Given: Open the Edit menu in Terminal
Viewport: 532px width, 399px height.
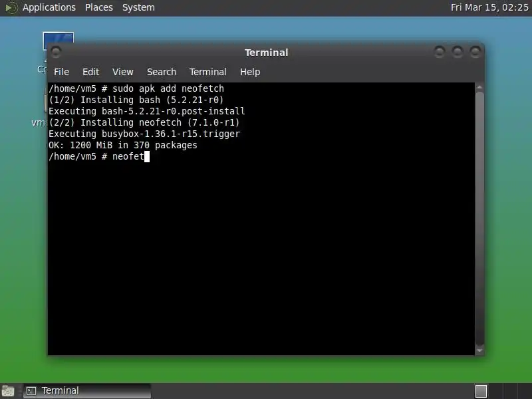Looking at the screenshot, I should (x=90, y=72).
